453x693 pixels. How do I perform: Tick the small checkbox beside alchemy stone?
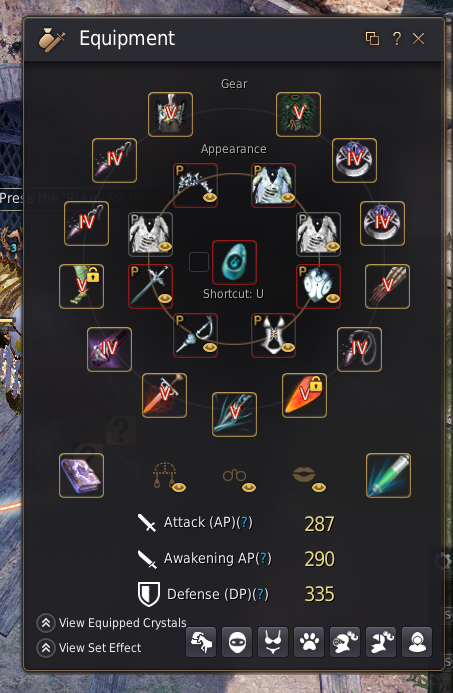point(199,262)
